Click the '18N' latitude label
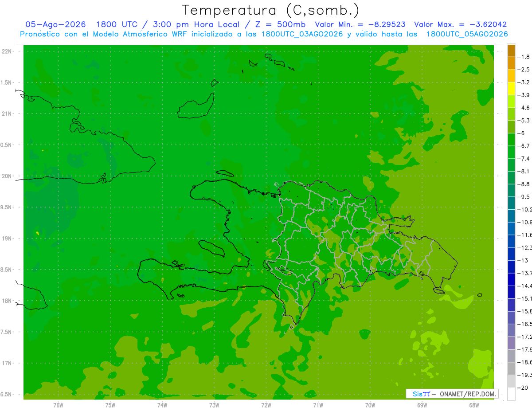The image size is (532, 411). point(7,301)
